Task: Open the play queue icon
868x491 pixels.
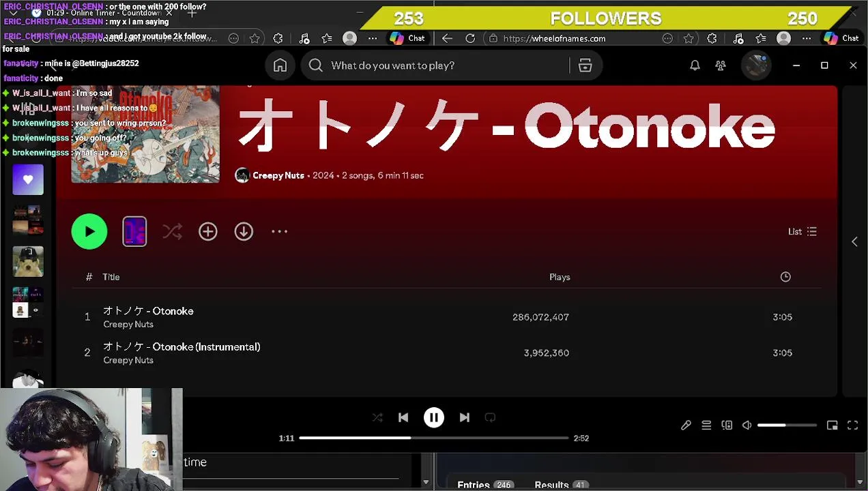Action: click(706, 426)
